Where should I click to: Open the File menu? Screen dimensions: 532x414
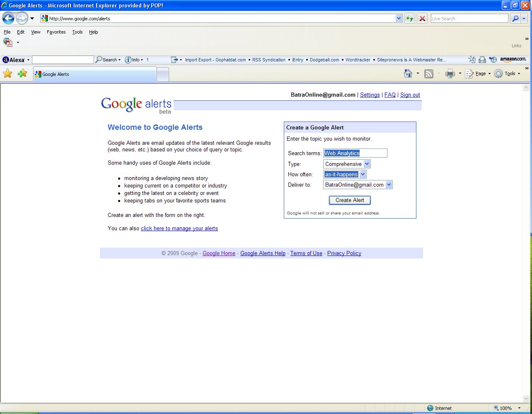click(x=7, y=32)
